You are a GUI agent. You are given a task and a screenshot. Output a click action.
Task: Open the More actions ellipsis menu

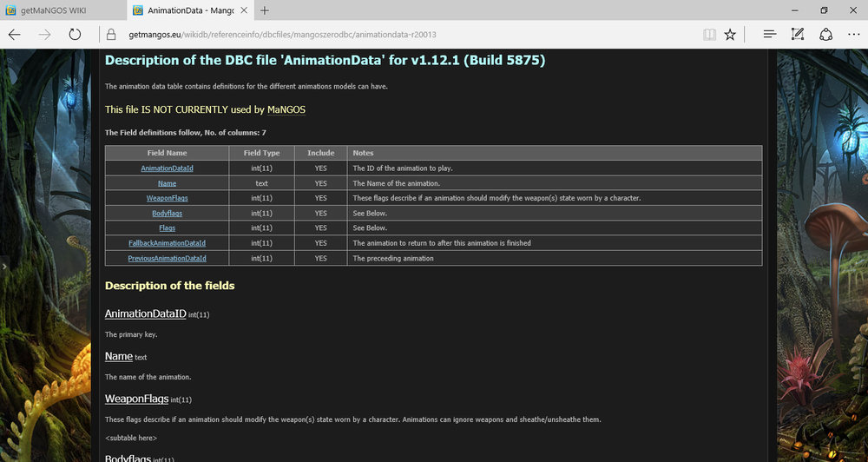coord(854,35)
